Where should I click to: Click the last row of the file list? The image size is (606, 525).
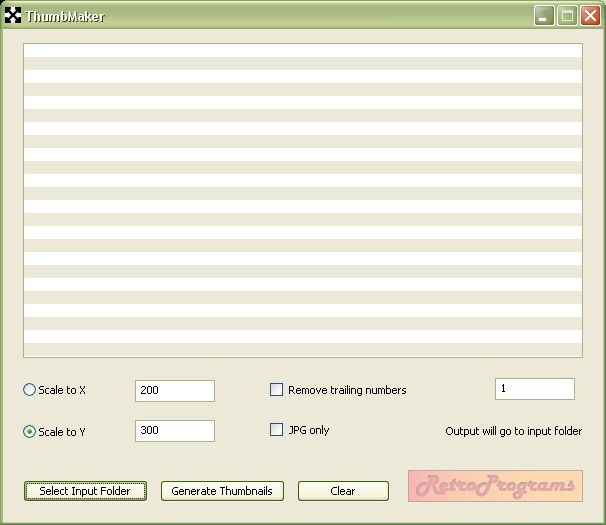point(302,349)
